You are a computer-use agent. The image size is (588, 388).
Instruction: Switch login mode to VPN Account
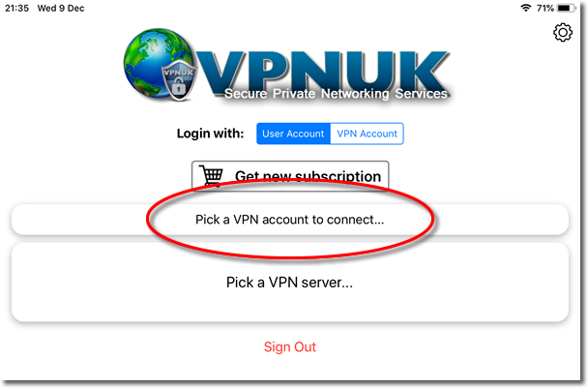367,134
